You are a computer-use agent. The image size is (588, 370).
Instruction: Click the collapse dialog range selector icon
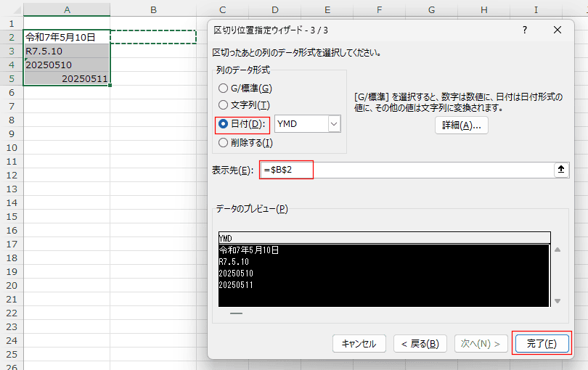click(561, 170)
